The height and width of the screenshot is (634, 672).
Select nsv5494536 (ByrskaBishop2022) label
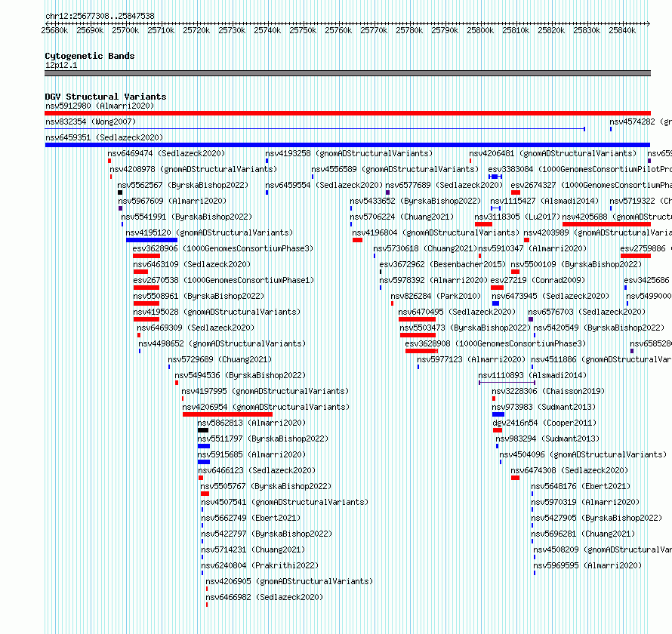point(240,375)
